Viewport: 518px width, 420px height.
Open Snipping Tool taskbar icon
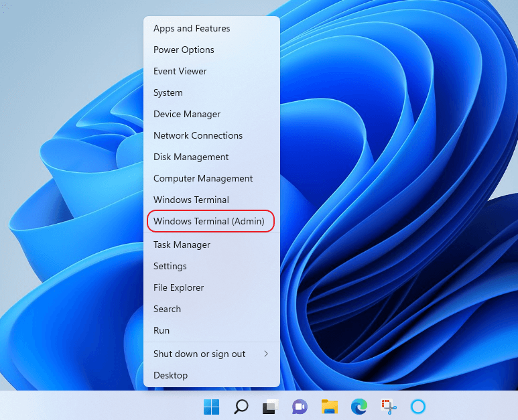[x=389, y=407]
